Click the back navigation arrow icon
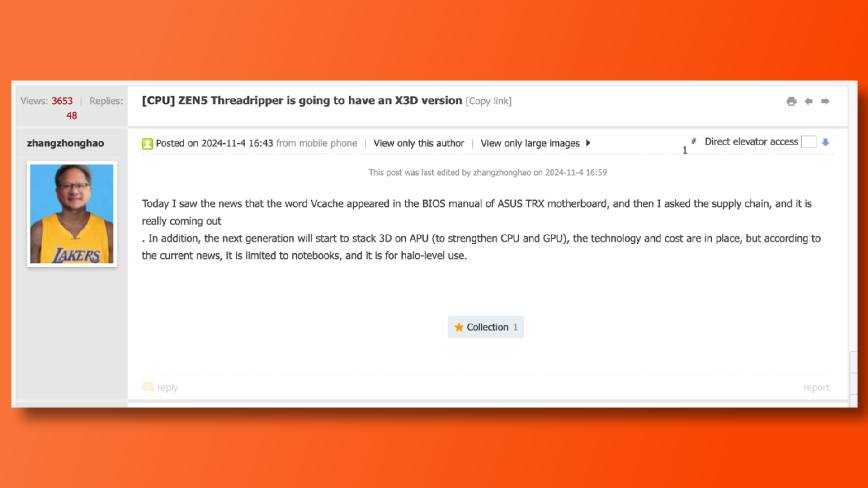This screenshot has height=488, width=868. click(808, 100)
